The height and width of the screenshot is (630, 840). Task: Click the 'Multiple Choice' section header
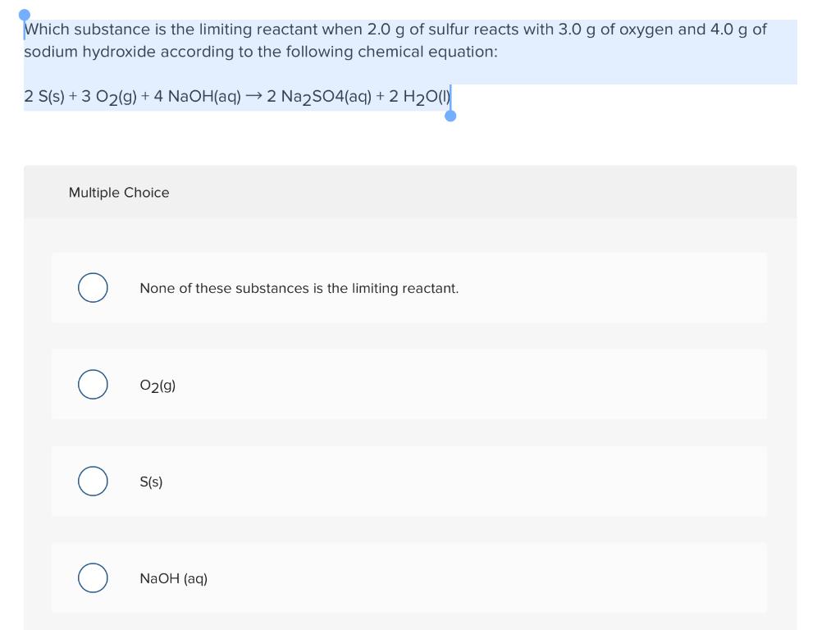tap(119, 192)
